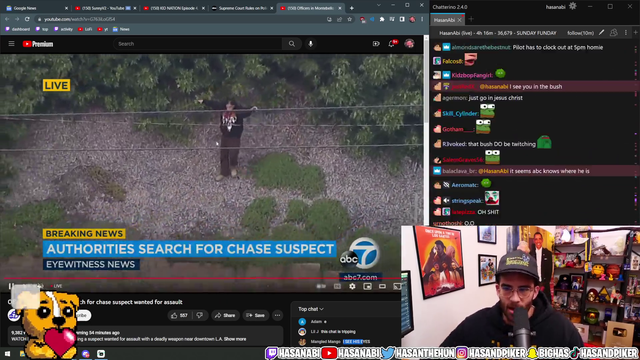The image size is (640, 360).
Task: Open Chatterino moderation pencil icon
Action: [x=601, y=33]
